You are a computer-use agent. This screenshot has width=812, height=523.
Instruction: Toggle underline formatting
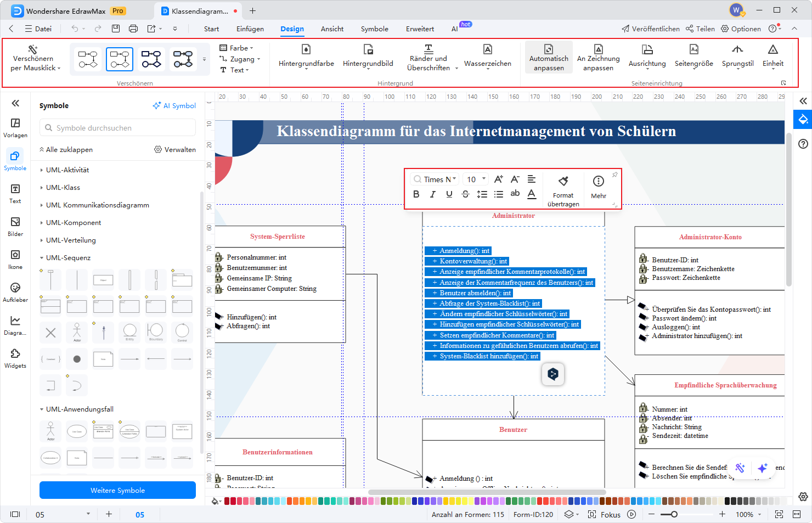click(449, 194)
